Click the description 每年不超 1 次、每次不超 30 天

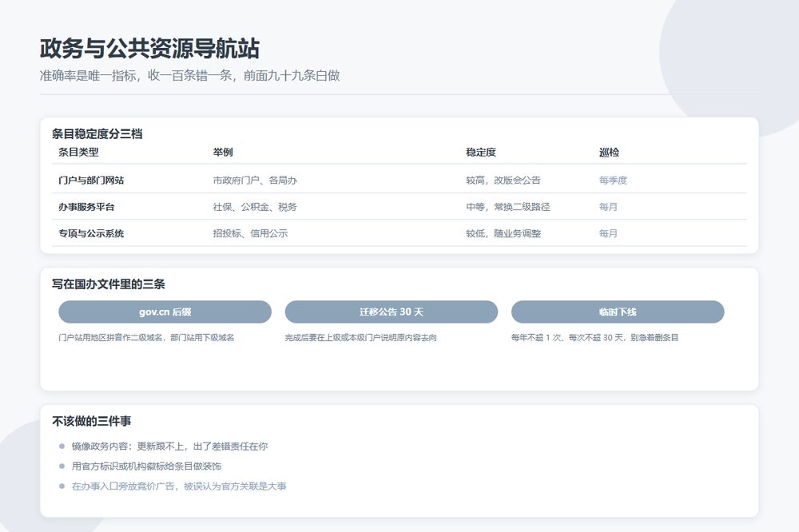[x=594, y=337]
